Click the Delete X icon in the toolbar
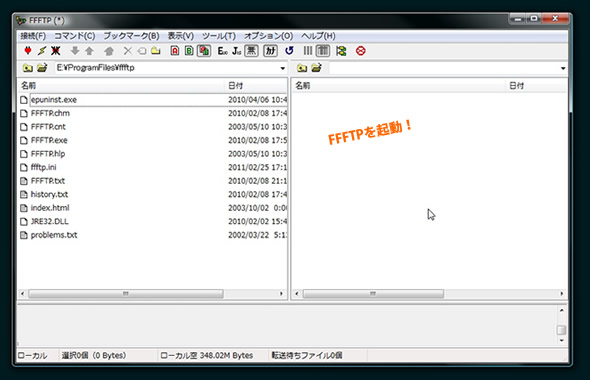Viewport: 590px width, 380px height. tap(128, 50)
